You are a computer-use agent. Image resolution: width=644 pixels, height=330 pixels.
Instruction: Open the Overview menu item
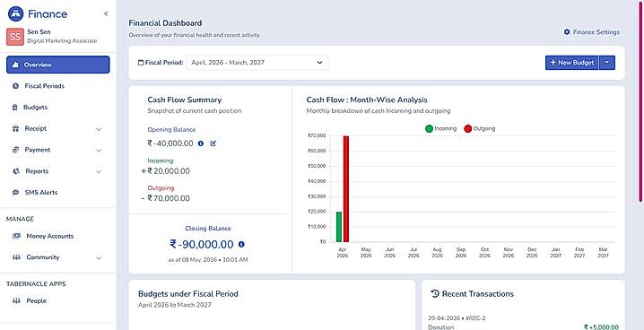pyautogui.click(x=58, y=65)
